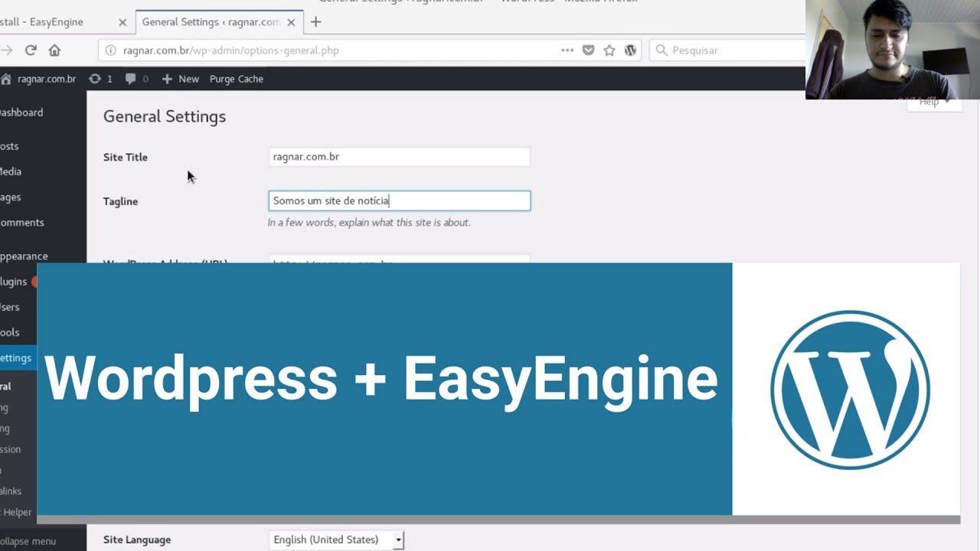Open site information icon in address bar
Image resolution: width=980 pixels, height=551 pixels.
click(110, 51)
